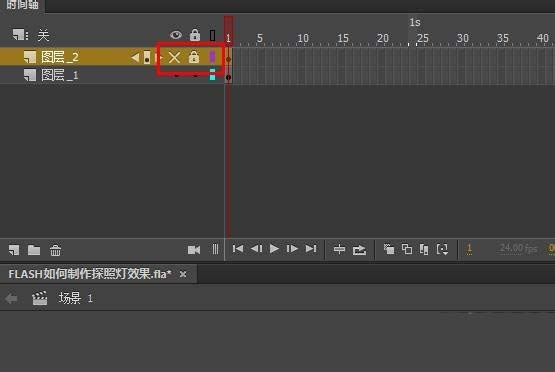This screenshot has height=372, width=555.
Task: Toggle visibility X on 图层_2
Action: [174, 57]
